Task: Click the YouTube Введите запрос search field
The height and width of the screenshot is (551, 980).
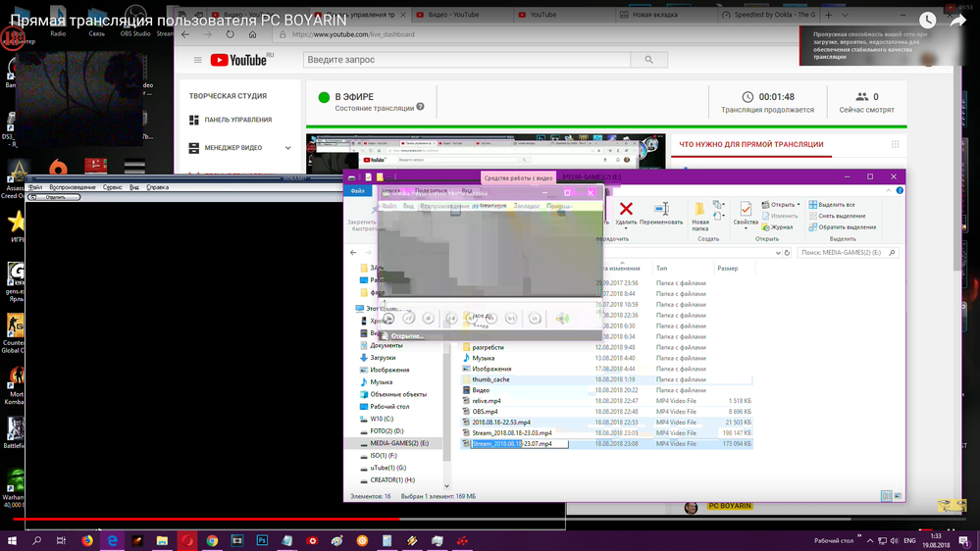Action: (x=467, y=60)
